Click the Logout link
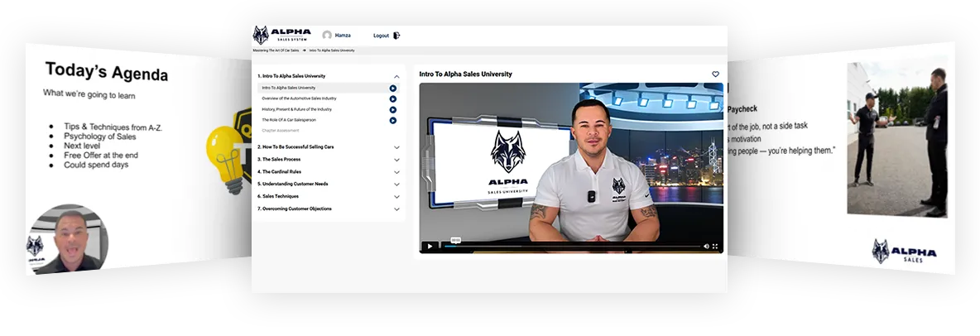This screenshot has width=980, height=336. click(x=382, y=36)
